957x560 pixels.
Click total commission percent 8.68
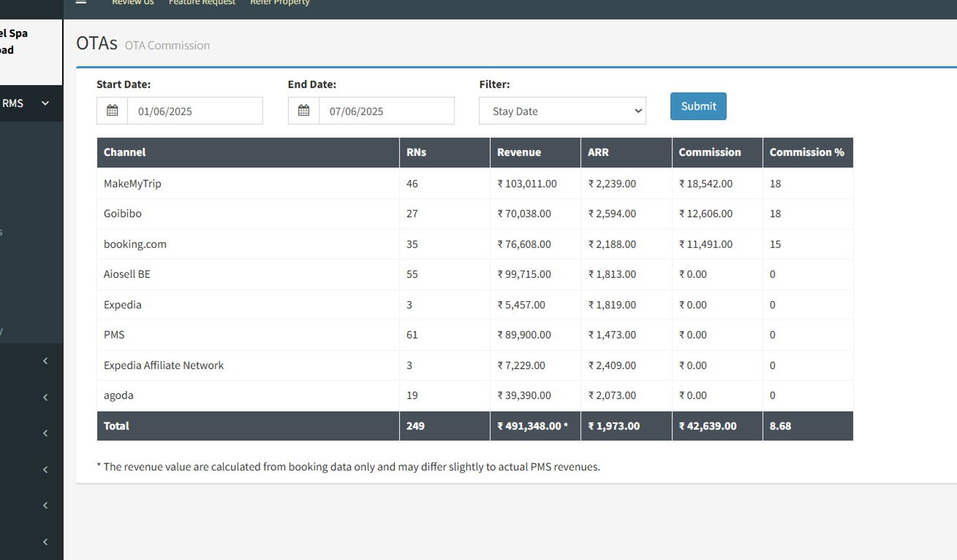click(x=780, y=426)
